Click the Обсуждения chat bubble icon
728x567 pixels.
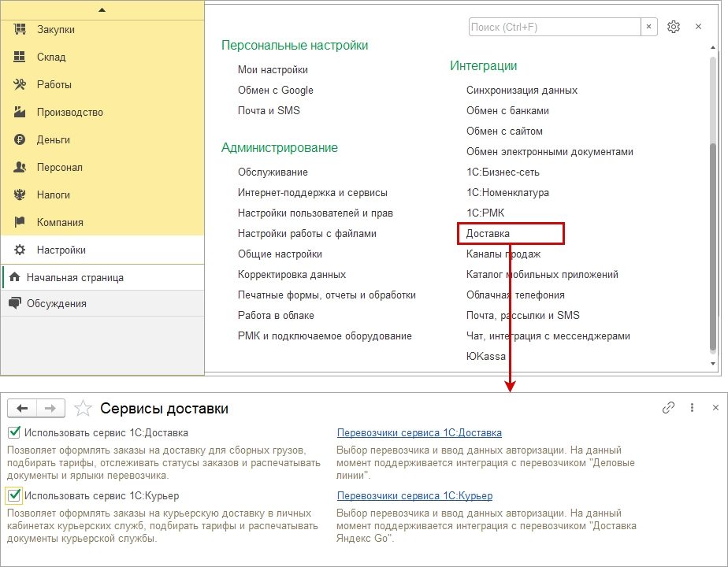click(x=15, y=303)
